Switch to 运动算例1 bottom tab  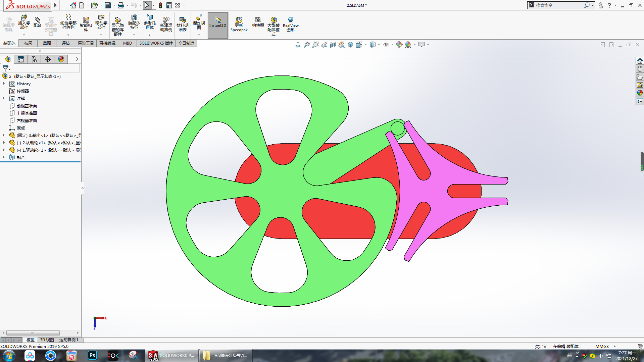(x=69, y=340)
